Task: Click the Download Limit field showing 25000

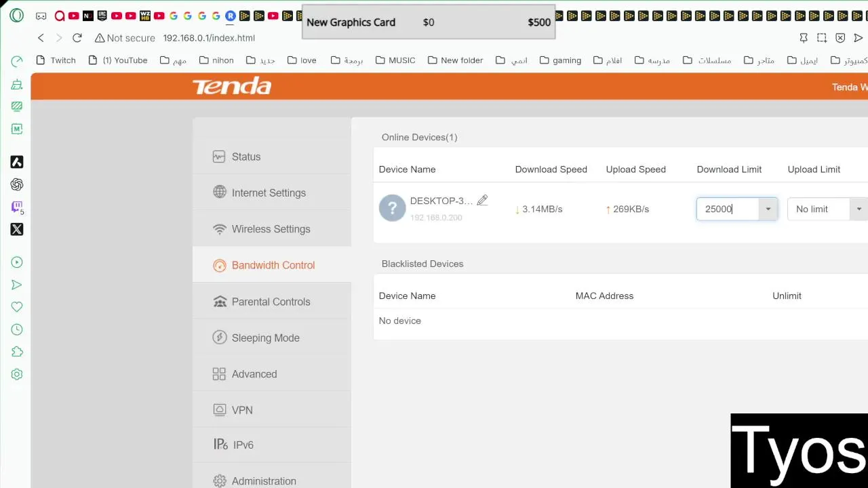Action: pyautogui.click(x=728, y=209)
